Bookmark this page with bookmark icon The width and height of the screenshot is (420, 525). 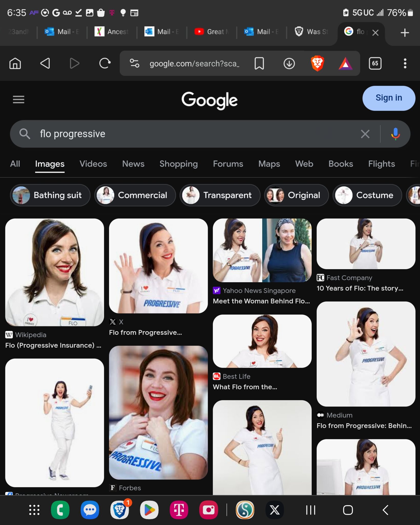point(259,63)
